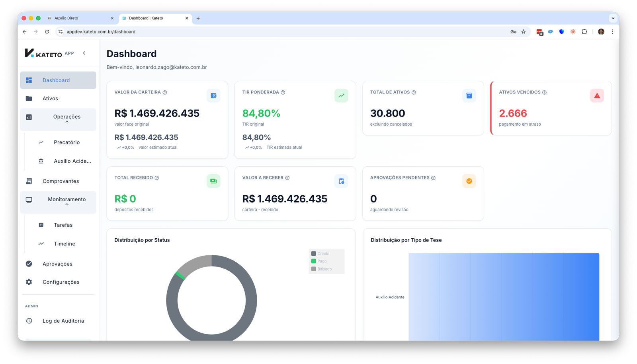Image resolution: width=637 pixels, height=364 pixels.
Task: Click the red warning icon in Ativos Vencidos
Action: click(x=597, y=95)
